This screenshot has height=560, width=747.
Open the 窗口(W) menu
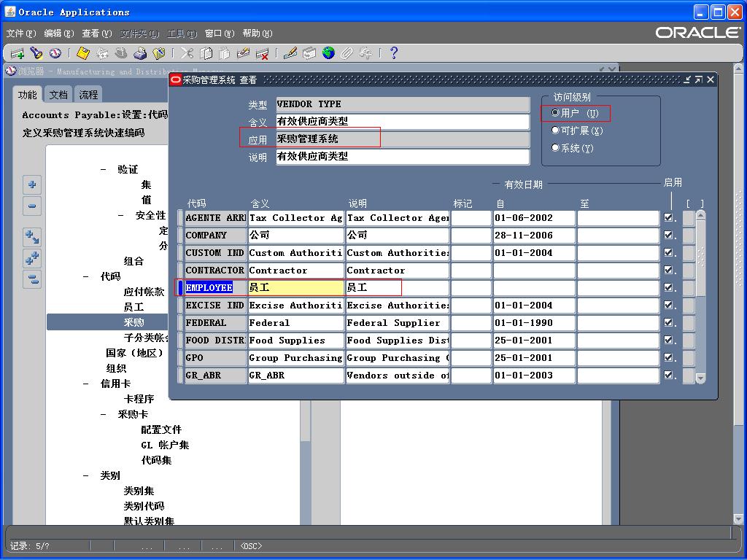click(220, 34)
